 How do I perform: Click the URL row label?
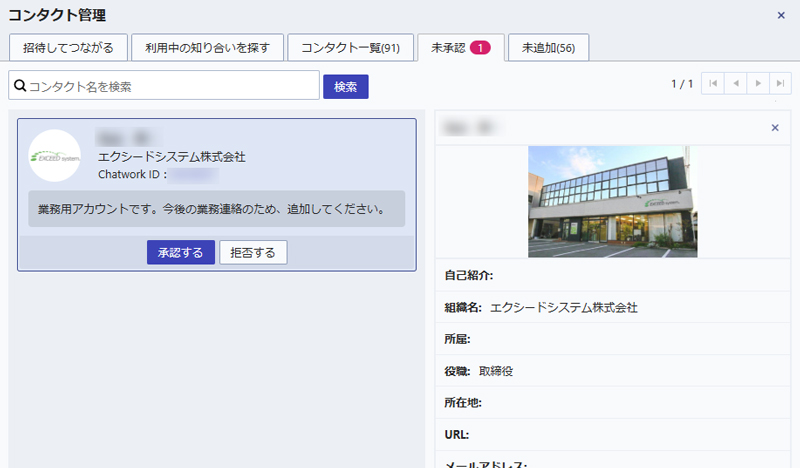point(457,434)
